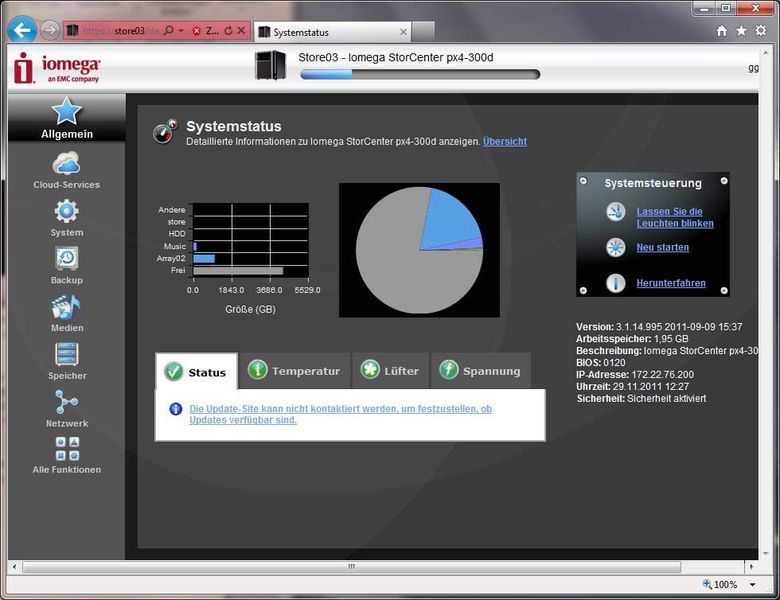Click the horizontal scrollbar thumb
The image size is (780, 600).
[x=351, y=567]
